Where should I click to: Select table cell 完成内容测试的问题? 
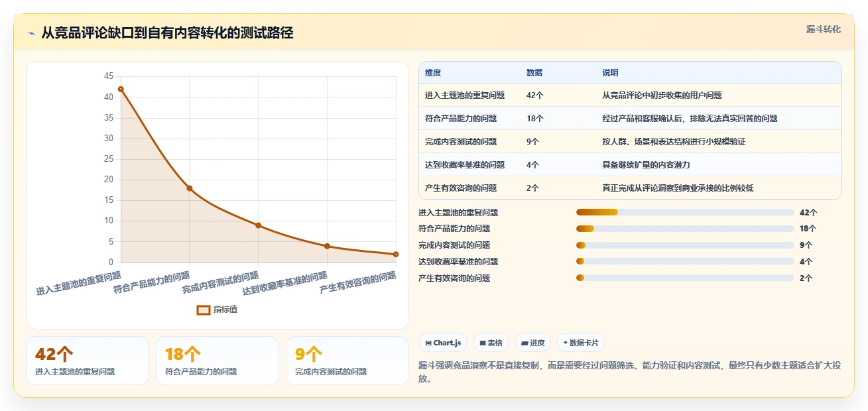coord(461,142)
